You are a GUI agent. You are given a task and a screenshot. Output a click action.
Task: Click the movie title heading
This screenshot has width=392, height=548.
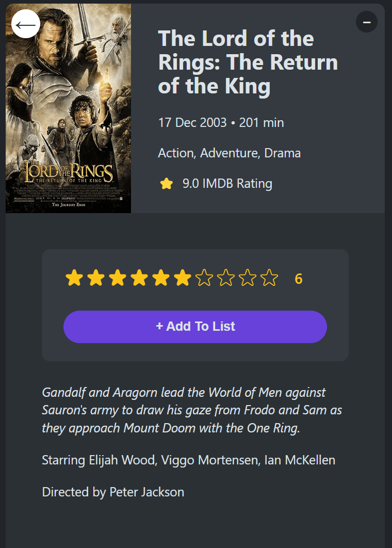(x=248, y=62)
